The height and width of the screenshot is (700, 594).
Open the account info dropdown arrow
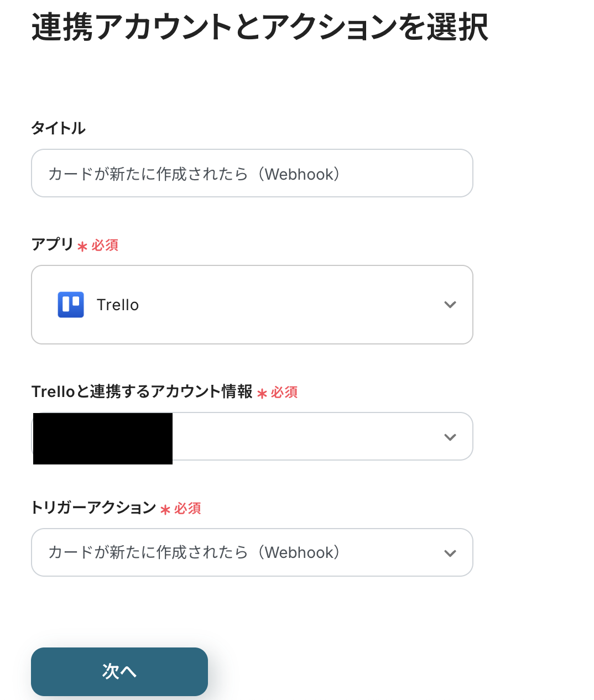[450, 437]
